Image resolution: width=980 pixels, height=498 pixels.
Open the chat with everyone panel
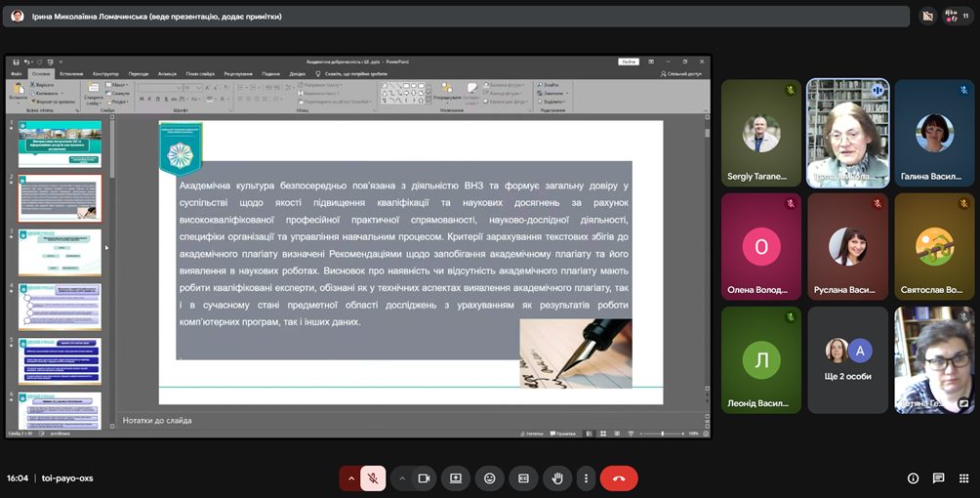(938, 478)
